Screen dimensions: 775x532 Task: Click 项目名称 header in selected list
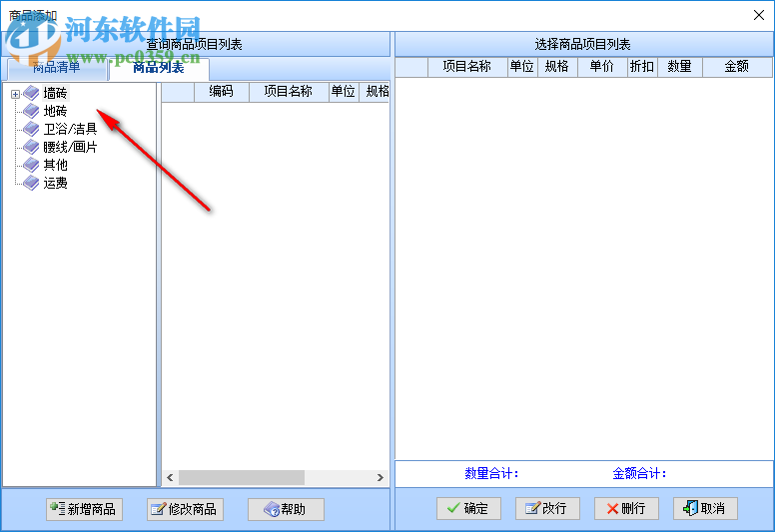(467, 67)
